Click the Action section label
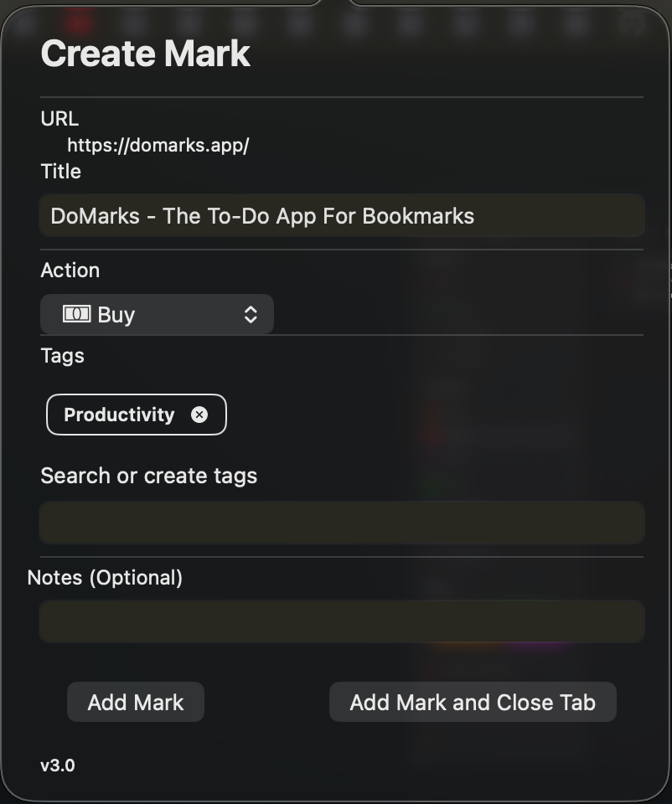 pyautogui.click(x=70, y=270)
